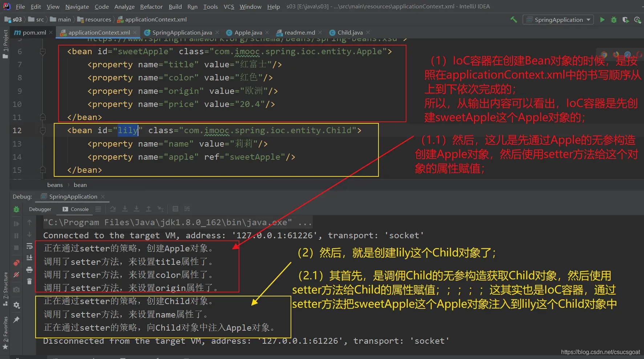Open in Firefox browser icon in editor
The image size is (644, 359).
coord(616,55)
